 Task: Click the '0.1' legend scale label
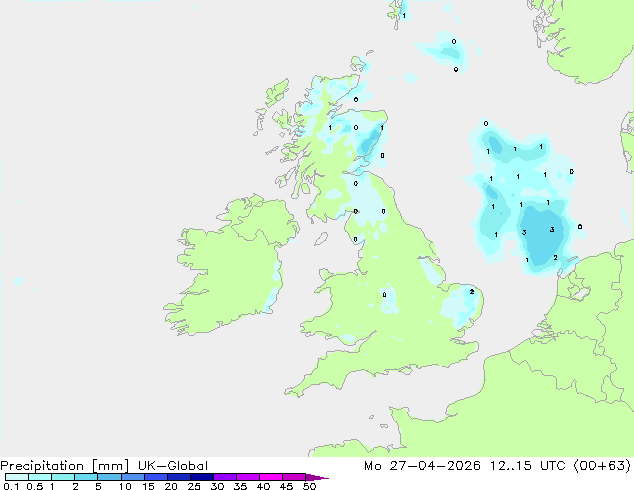coord(11,486)
